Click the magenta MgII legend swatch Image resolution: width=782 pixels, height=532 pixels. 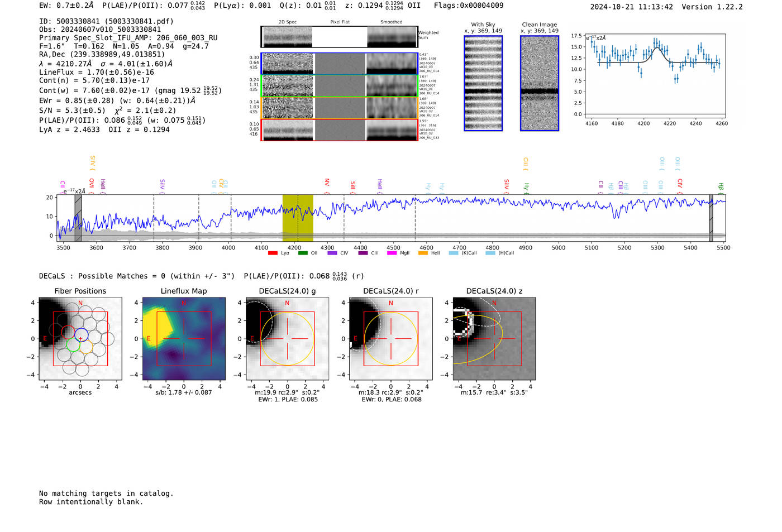pos(392,253)
